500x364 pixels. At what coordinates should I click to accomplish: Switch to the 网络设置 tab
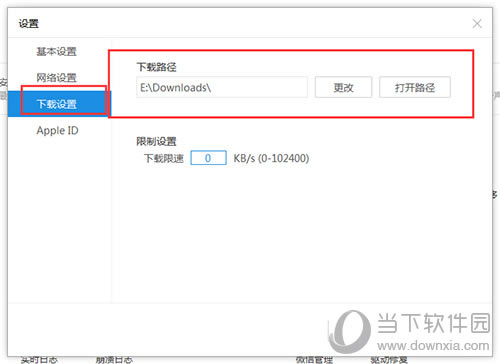(57, 78)
